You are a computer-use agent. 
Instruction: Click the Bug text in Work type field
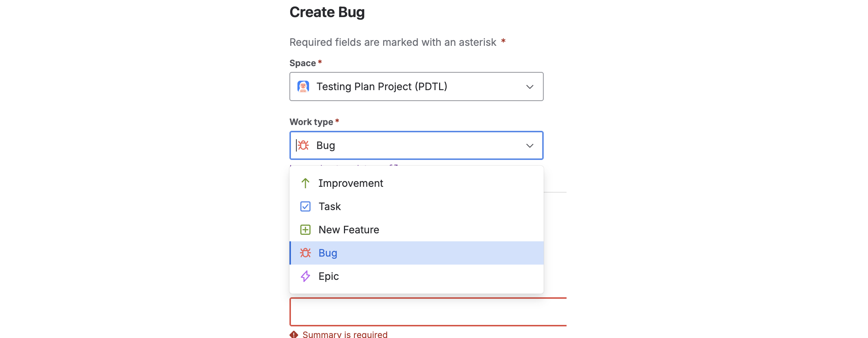click(326, 145)
